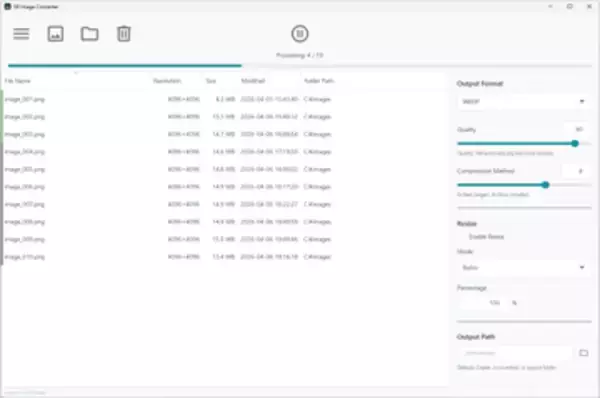Maximize the Image Converter window
The image size is (600, 398).
(570, 7)
